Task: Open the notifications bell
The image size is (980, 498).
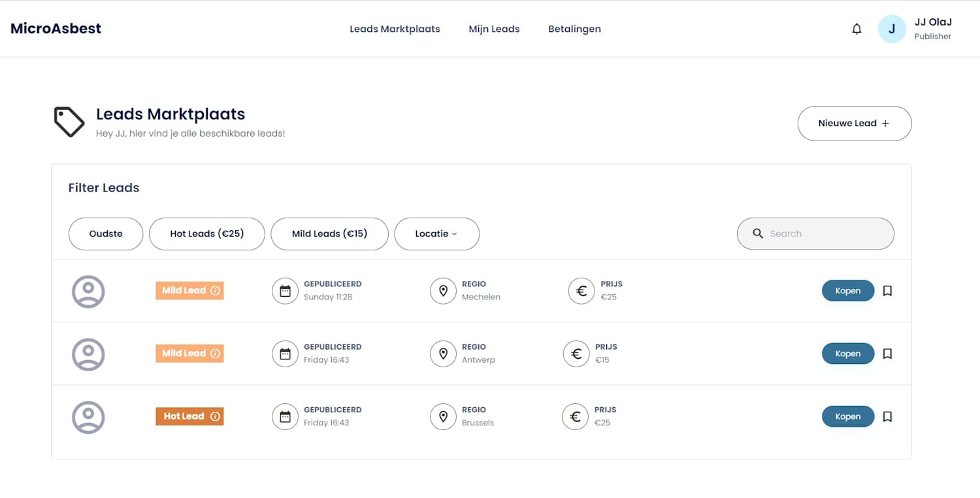Action: tap(857, 29)
